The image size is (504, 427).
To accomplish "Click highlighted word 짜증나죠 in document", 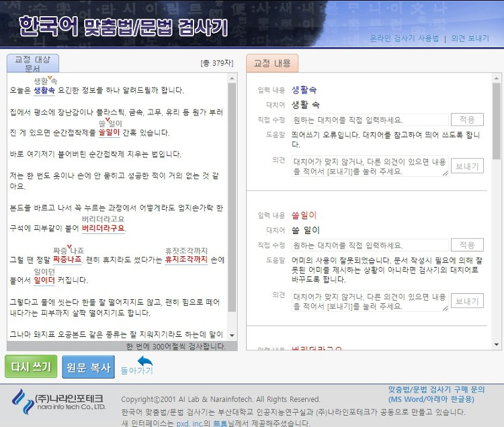I will (67, 260).
